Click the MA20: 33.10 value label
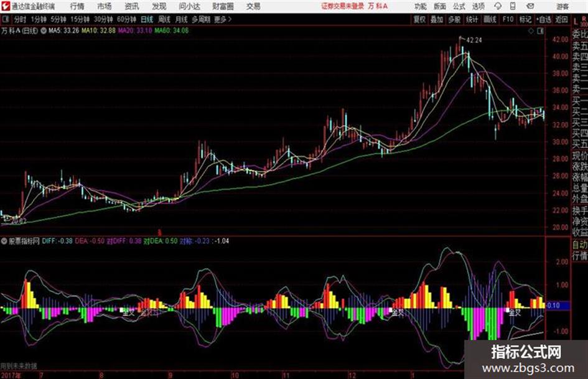The width and height of the screenshot is (588, 379). click(135, 30)
